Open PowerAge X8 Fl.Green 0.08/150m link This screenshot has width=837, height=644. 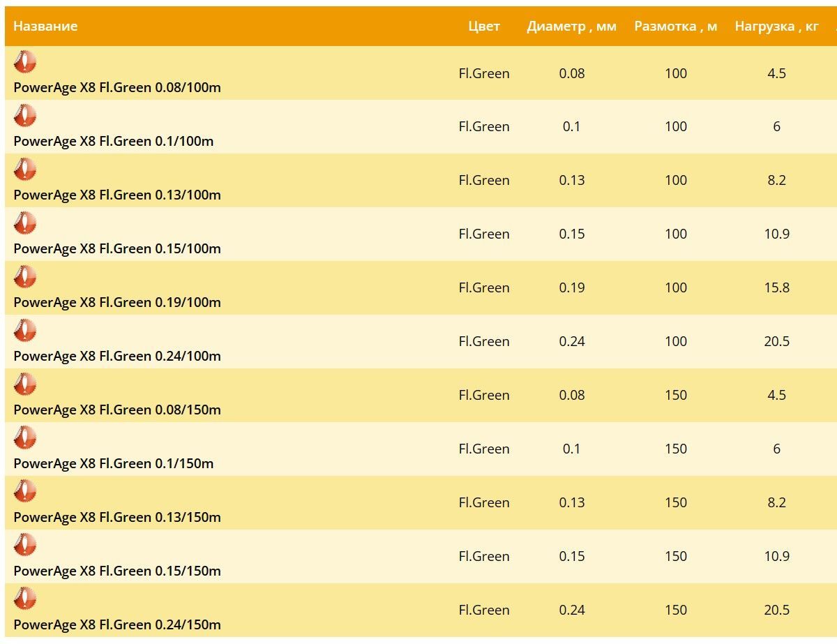pos(117,410)
